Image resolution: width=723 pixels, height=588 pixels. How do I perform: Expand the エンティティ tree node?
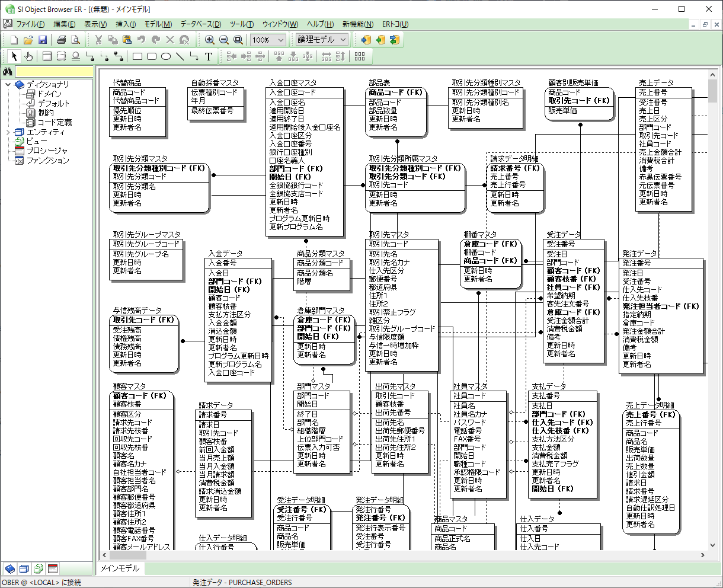(x=8, y=132)
